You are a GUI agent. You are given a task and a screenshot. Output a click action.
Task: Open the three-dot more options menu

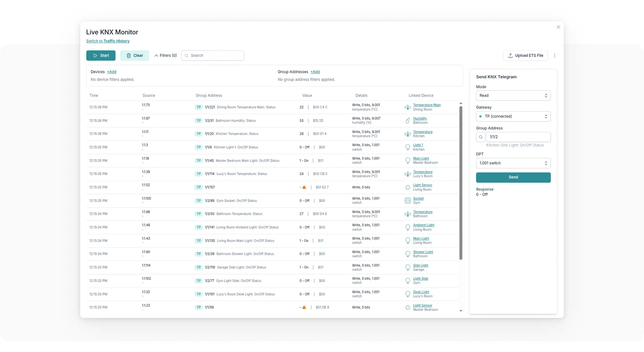click(555, 56)
